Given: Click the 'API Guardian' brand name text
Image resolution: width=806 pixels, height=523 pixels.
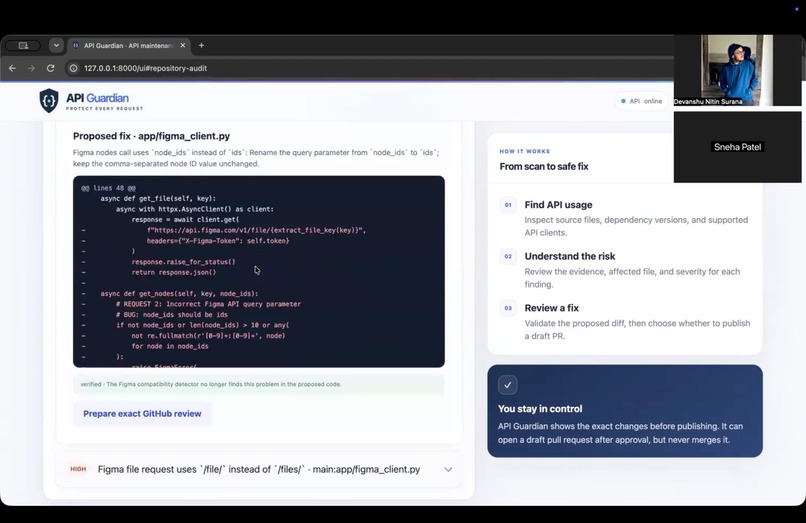Looking at the screenshot, I should [x=97, y=98].
